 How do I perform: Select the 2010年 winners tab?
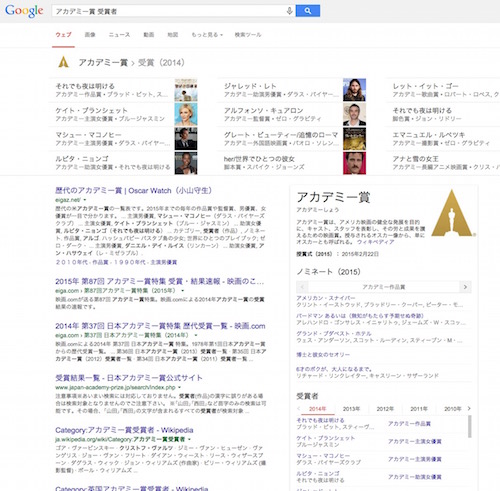[x=452, y=409]
